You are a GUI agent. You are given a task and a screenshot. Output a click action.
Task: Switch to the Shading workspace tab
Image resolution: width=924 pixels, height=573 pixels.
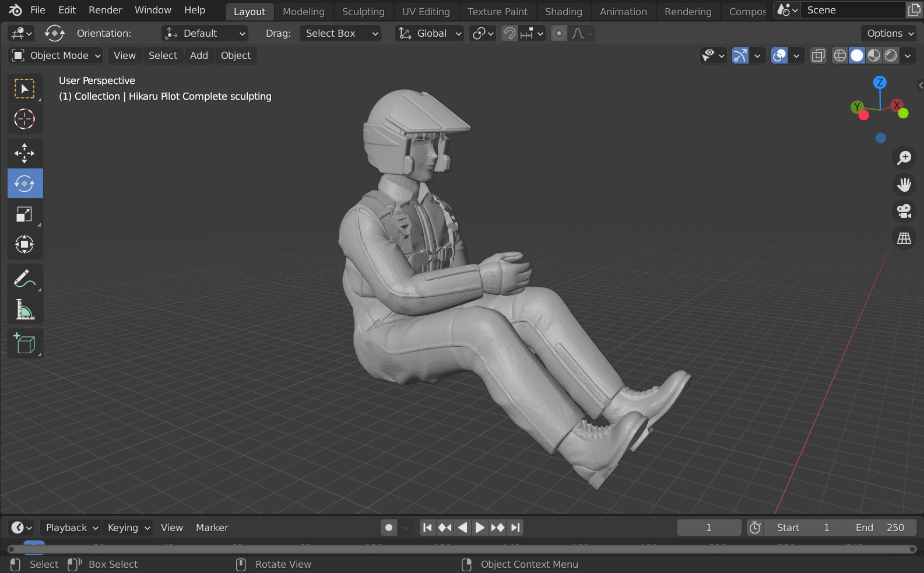[564, 12]
